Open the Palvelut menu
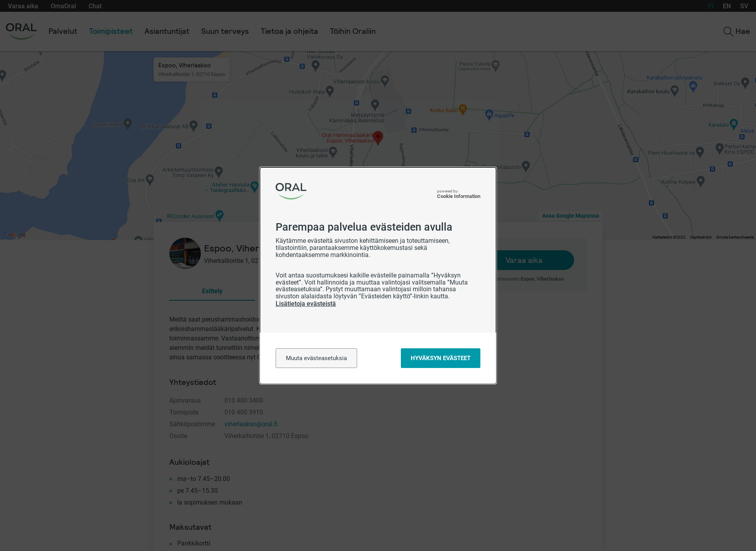Viewport: 756px width, 551px height. [x=63, y=31]
